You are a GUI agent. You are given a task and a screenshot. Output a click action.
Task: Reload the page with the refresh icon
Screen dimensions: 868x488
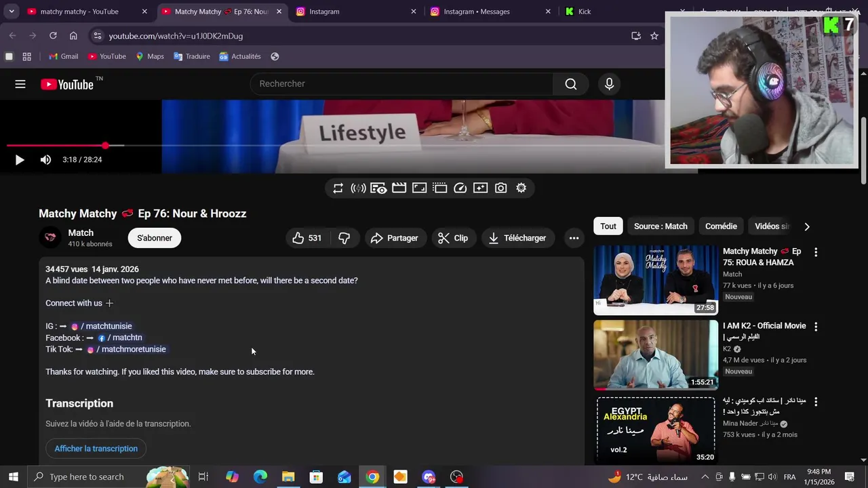pyautogui.click(x=53, y=36)
